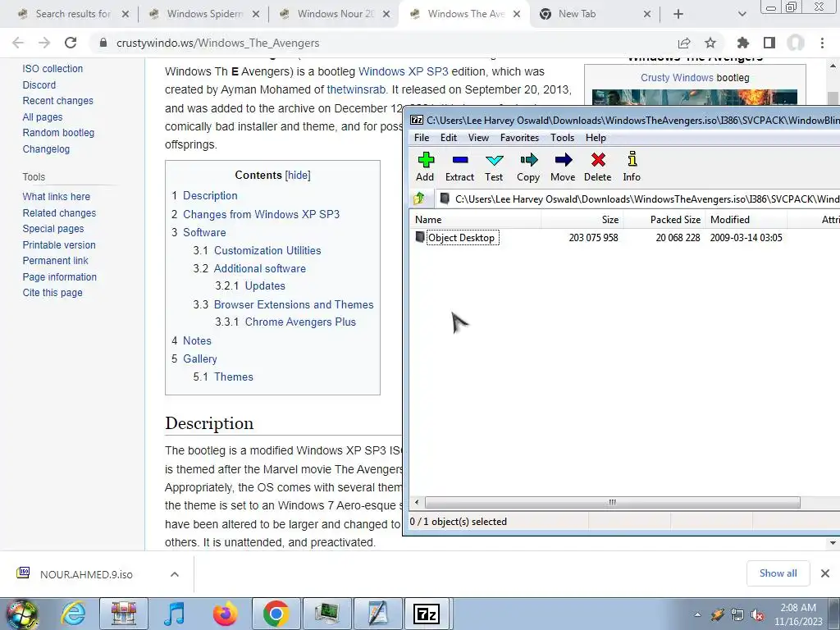This screenshot has height=630, width=840.
Task: Sort 7-Zip list by Size column
Action: (x=582, y=219)
